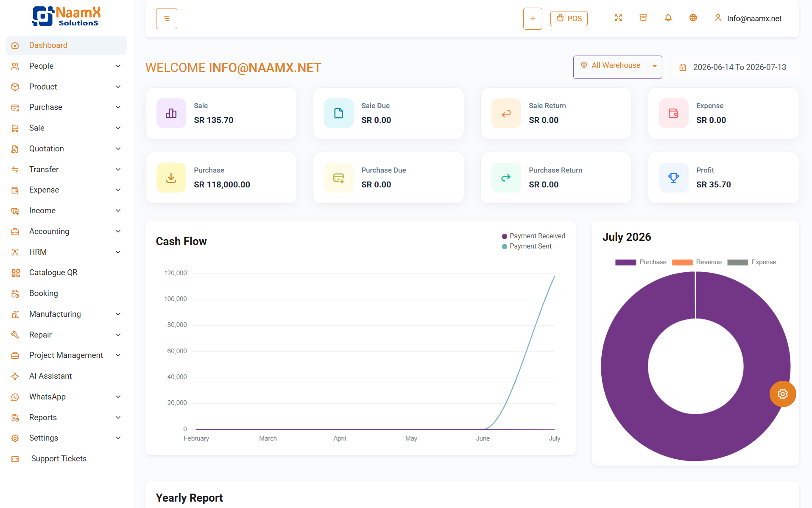Click the AI Assistant sparkle icon

(15, 376)
